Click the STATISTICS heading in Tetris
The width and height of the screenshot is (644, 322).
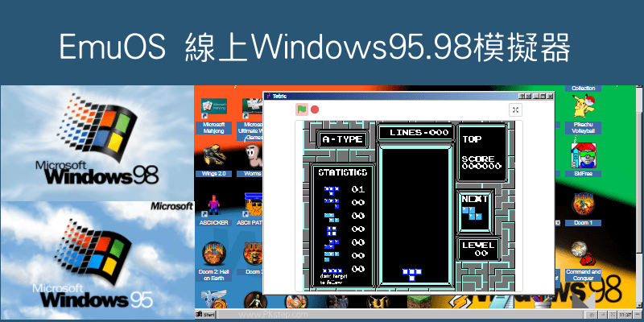click(343, 172)
